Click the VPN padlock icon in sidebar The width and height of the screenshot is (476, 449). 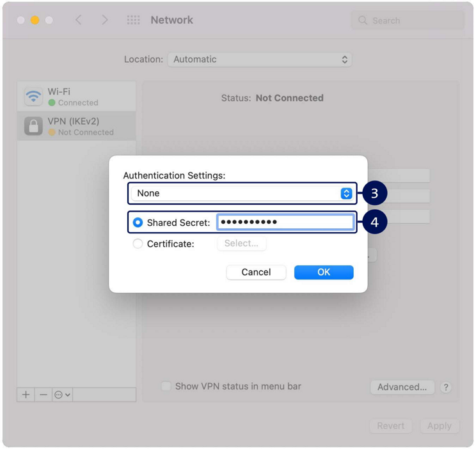click(33, 126)
